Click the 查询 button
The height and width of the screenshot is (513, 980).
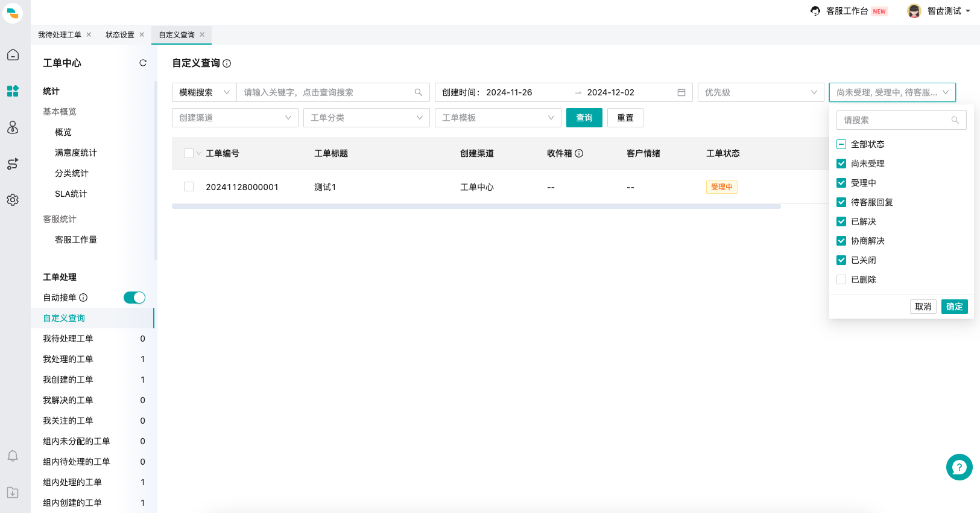(x=584, y=118)
